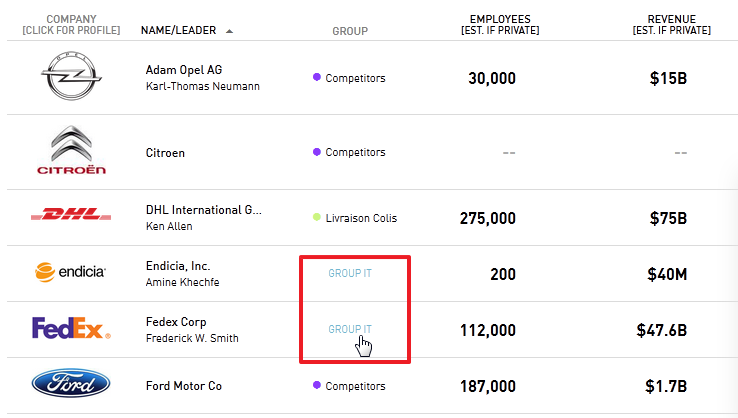Open the DHL logo profile

click(71, 214)
